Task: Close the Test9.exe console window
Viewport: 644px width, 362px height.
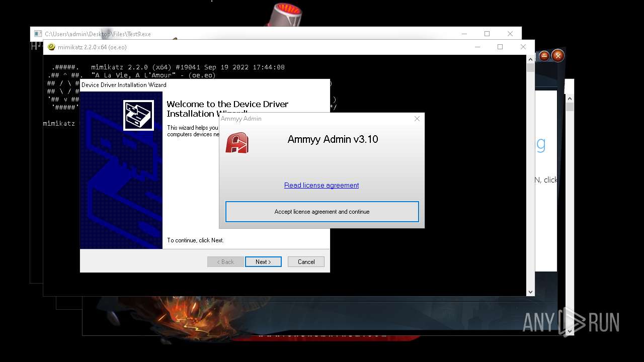Action: coord(510,34)
